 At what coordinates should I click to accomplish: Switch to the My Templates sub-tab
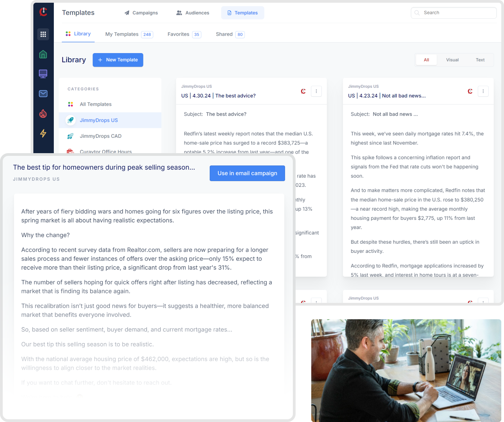pyautogui.click(x=129, y=34)
